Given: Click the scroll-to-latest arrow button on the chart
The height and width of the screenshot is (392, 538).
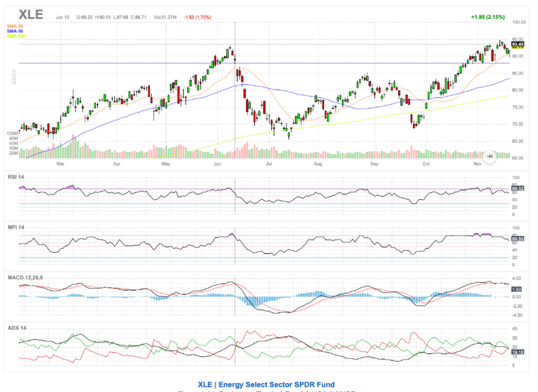Looking at the screenshot, I should [489, 156].
